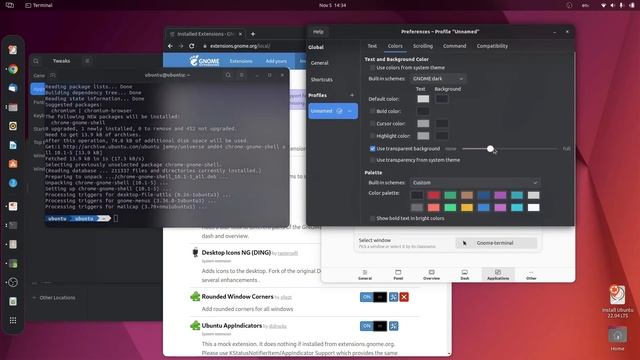This screenshot has height=360, width=640.
Task: Switch to the Compatibility tab
Action: pyautogui.click(x=492, y=46)
